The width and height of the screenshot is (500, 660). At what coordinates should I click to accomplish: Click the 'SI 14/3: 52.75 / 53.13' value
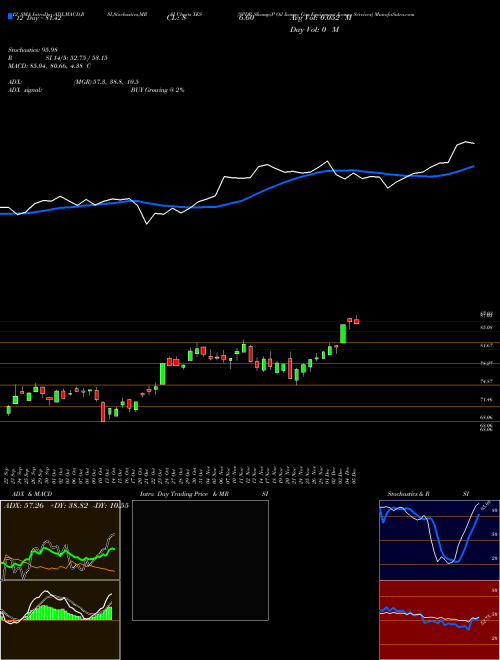click(76, 58)
